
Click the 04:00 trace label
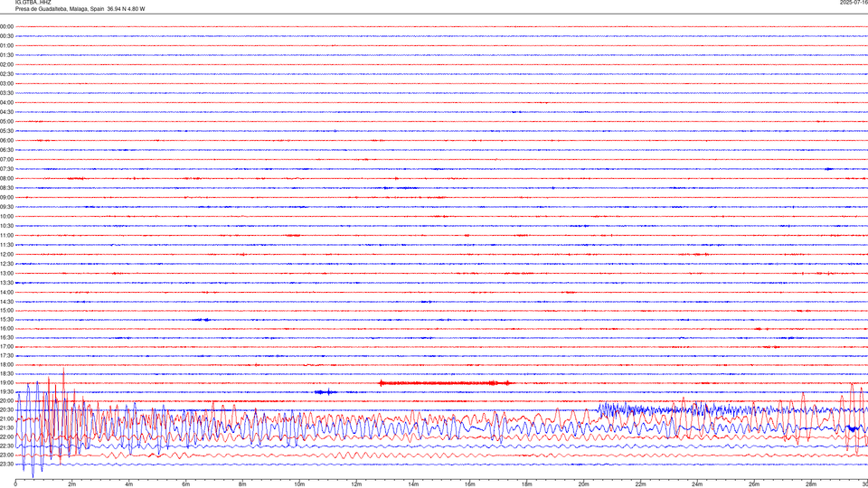pyautogui.click(x=6, y=102)
